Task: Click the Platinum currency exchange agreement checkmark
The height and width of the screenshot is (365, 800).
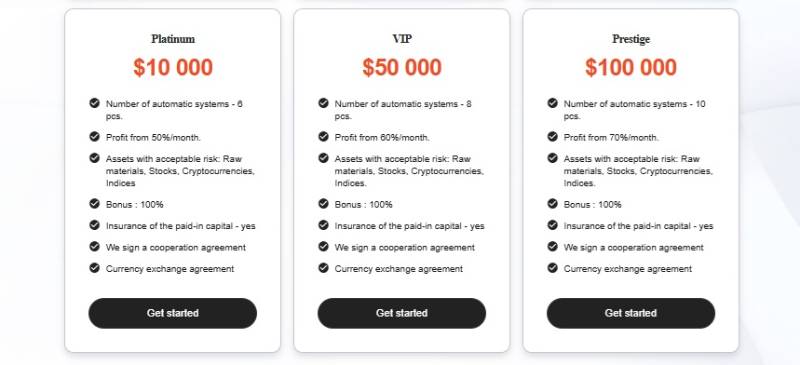Action: pos(94,267)
